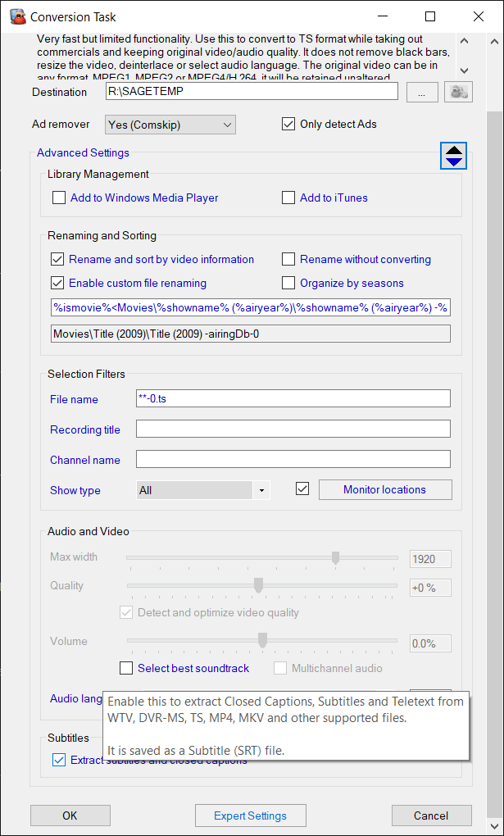Enable Select best soundtrack checkbox
This screenshot has width=504, height=836.
click(126, 668)
